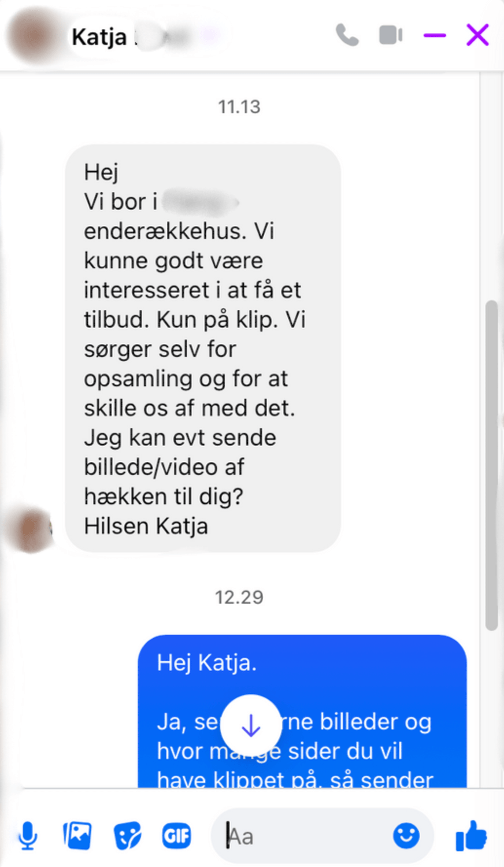
Task: Start a voice call with Katja
Action: [x=347, y=35]
